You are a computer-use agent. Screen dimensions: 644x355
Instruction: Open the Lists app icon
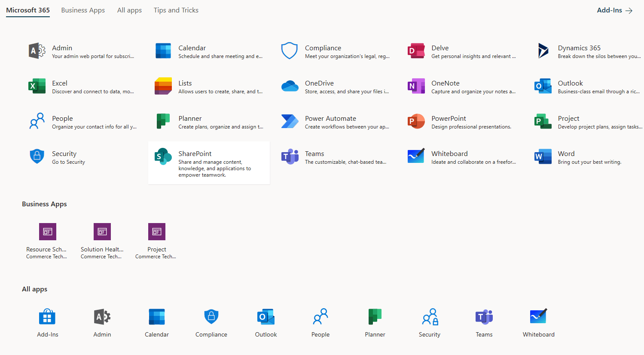(163, 86)
